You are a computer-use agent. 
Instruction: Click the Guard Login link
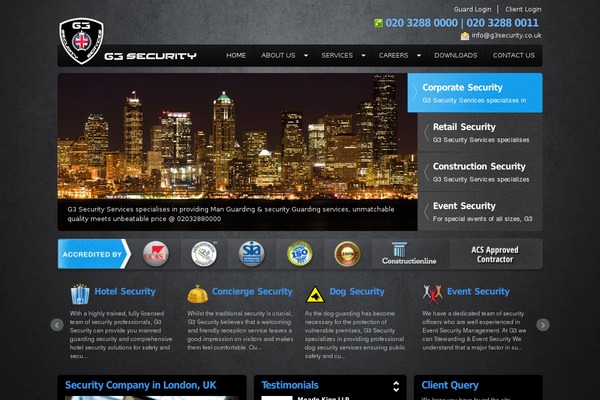(472, 9)
